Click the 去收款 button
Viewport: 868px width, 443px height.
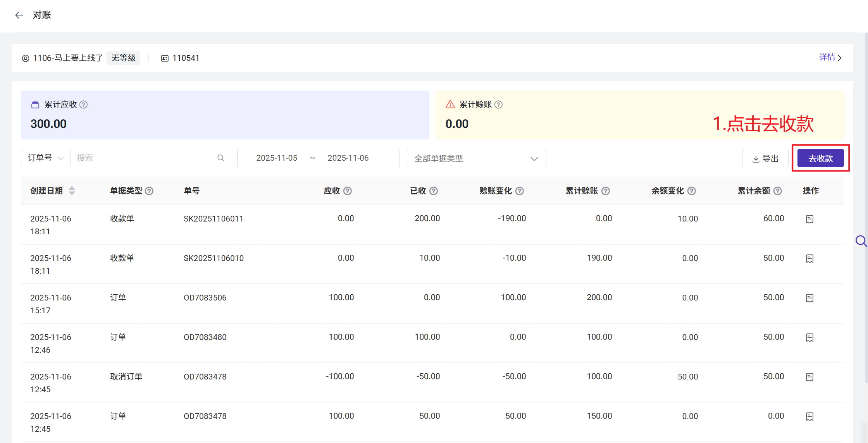point(820,158)
